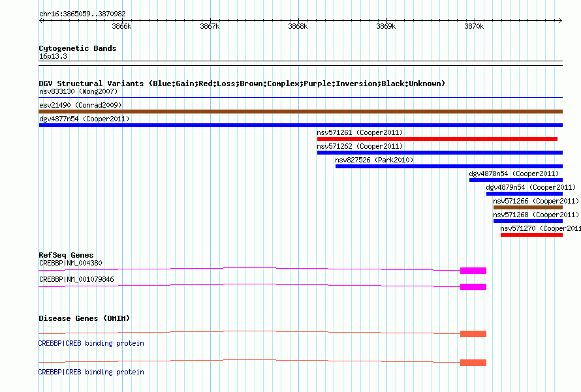Click the dgv4877n54 (Cooper2011) label
The height and width of the screenshot is (392, 581).
click(84, 119)
